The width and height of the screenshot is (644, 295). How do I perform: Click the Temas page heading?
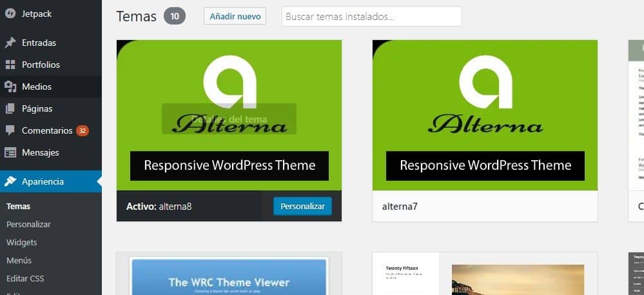tap(137, 16)
